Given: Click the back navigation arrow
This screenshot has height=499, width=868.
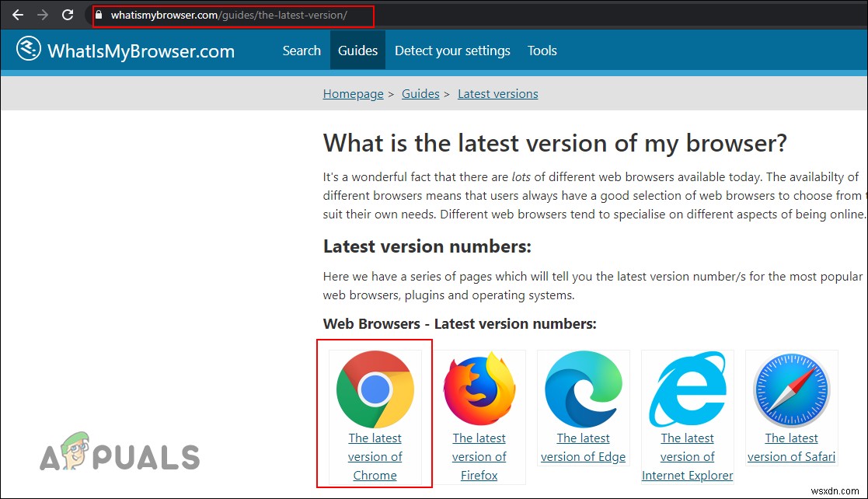Looking at the screenshot, I should click(17, 15).
